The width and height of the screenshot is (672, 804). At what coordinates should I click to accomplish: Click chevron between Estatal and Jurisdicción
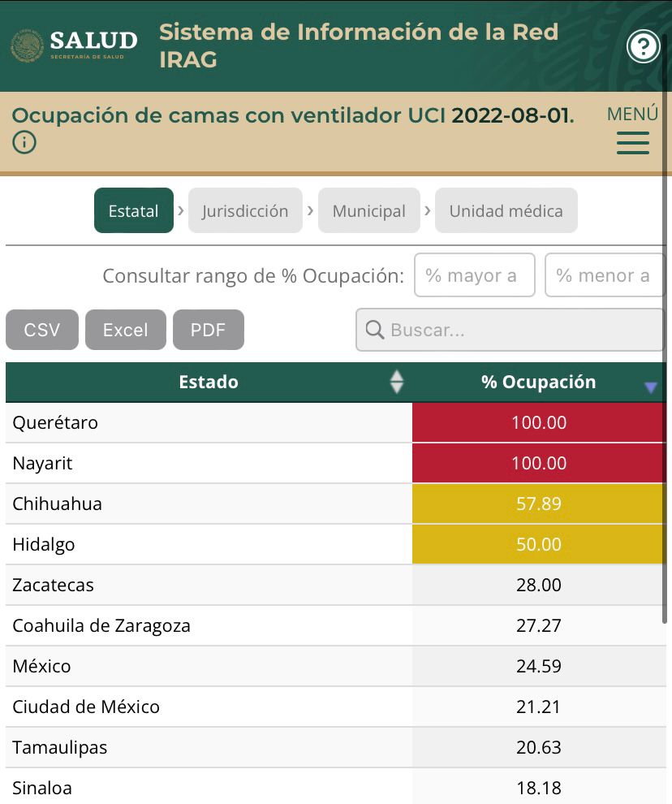pyautogui.click(x=180, y=210)
